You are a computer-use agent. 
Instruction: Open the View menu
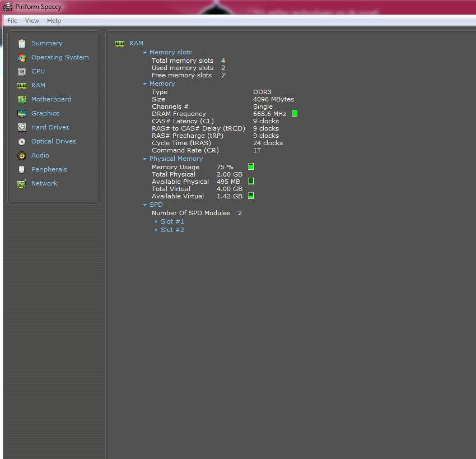point(32,21)
